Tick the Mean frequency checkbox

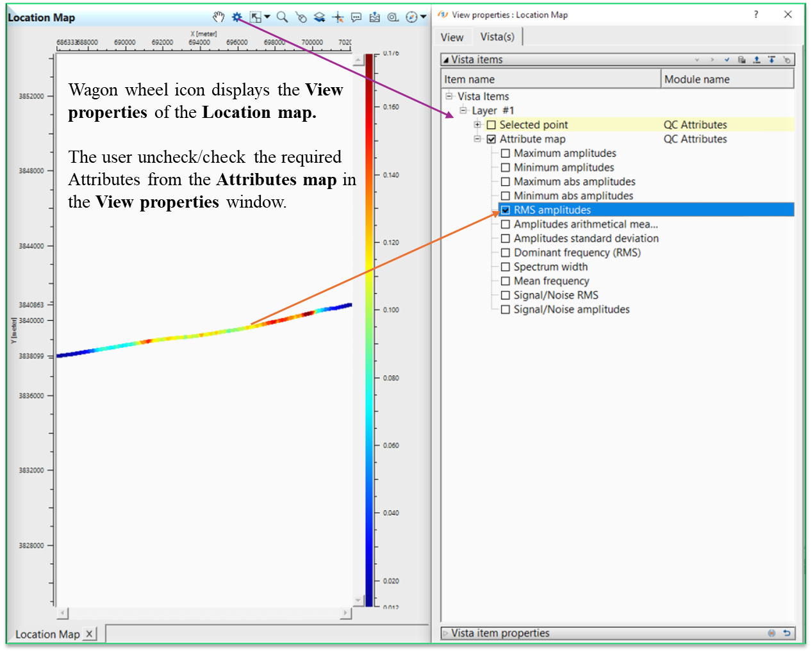[506, 281]
